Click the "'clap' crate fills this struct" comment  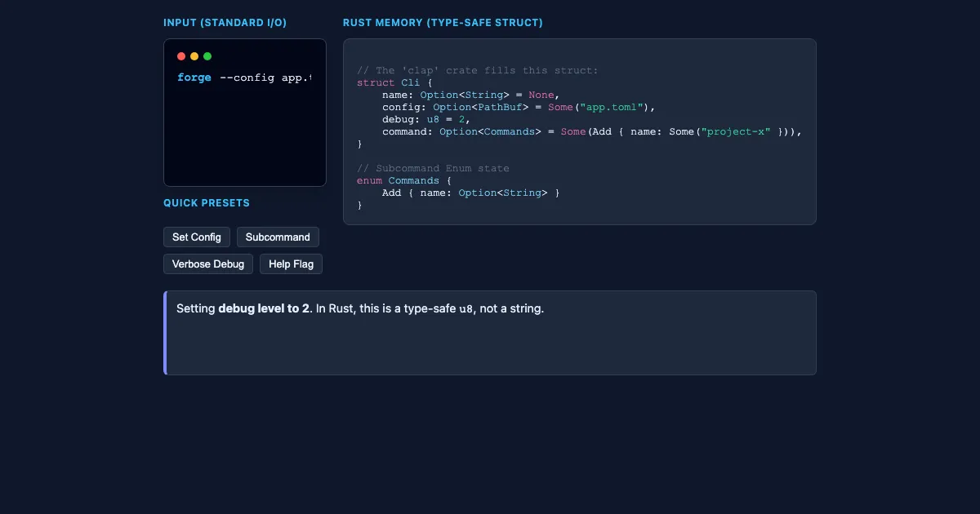click(477, 70)
